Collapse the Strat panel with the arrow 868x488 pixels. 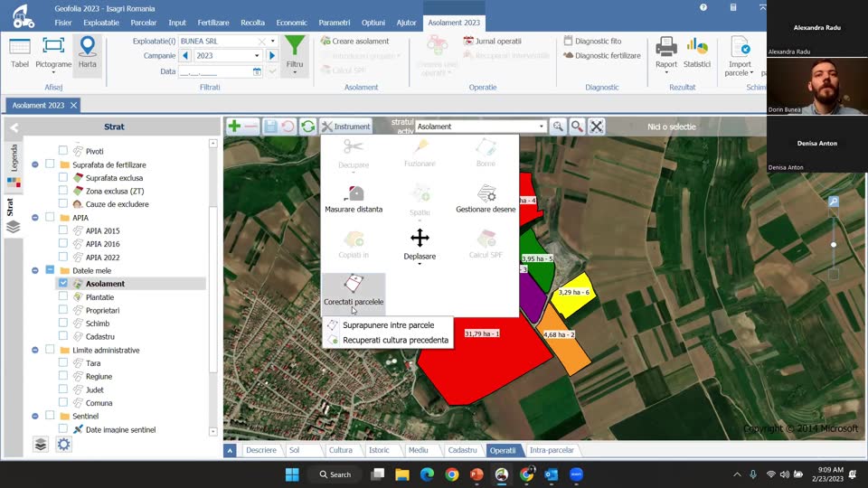tap(14, 127)
